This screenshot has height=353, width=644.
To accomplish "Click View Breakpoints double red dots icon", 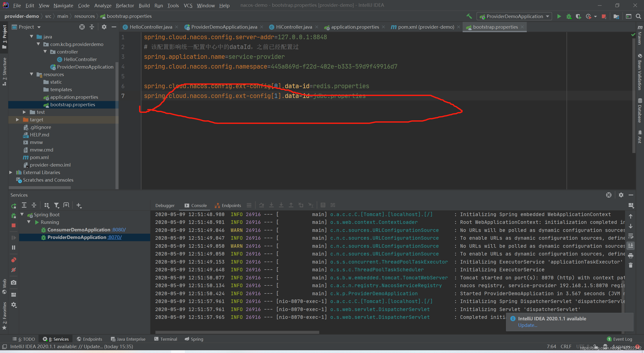I will pyautogui.click(x=14, y=260).
